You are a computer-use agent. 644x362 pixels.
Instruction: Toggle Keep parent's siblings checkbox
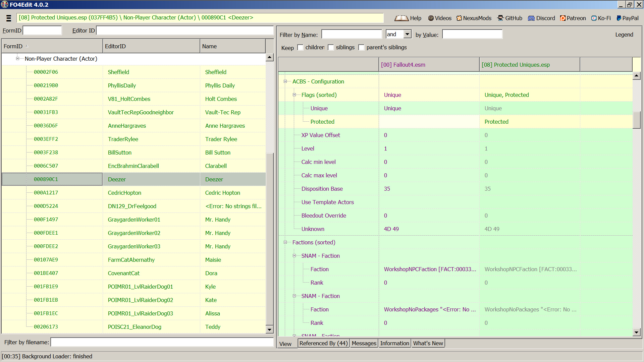point(361,48)
